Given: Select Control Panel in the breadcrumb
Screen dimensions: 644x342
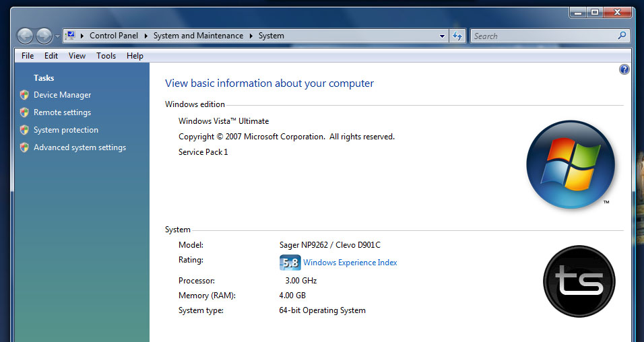Looking at the screenshot, I should pyautogui.click(x=114, y=36).
